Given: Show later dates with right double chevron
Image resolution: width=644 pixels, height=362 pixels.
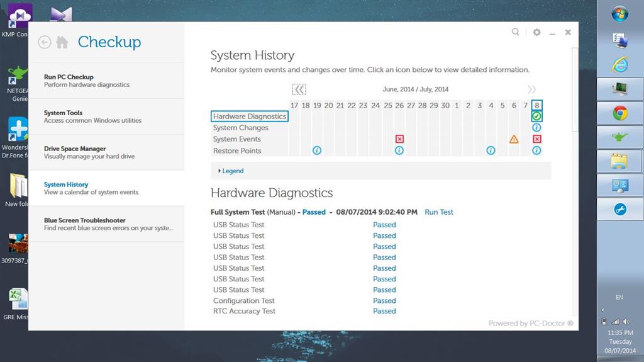Looking at the screenshot, I should (x=531, y=89).
